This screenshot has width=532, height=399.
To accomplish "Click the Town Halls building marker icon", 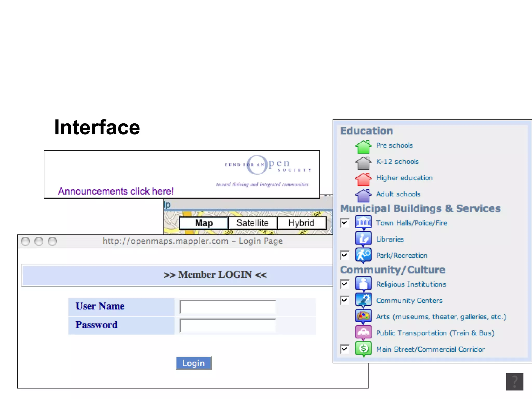I will [363, 222].
